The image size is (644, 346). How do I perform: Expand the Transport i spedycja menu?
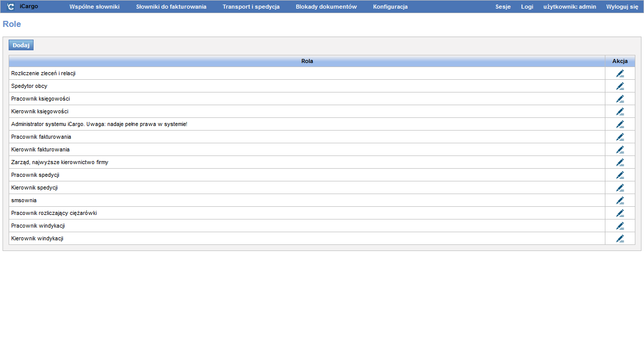click(251, 7)
